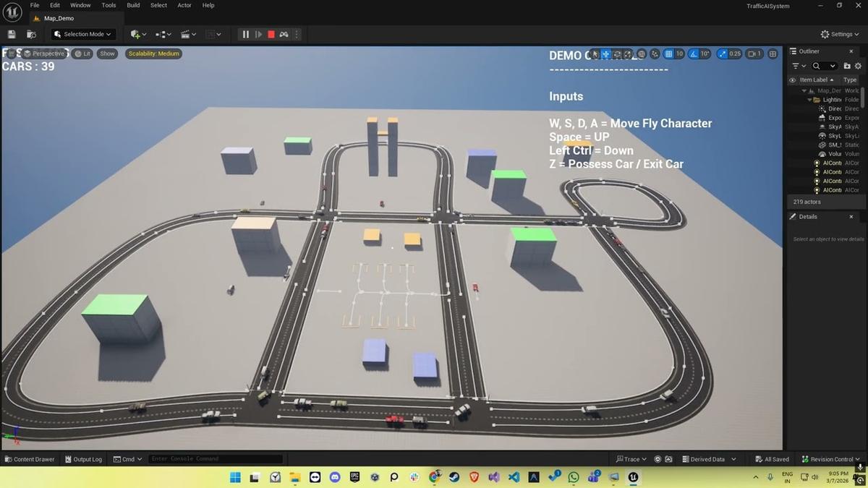Click the Perspective viewport button
The width and height of the screenshot is (868, 488).
tap(44, 53)
